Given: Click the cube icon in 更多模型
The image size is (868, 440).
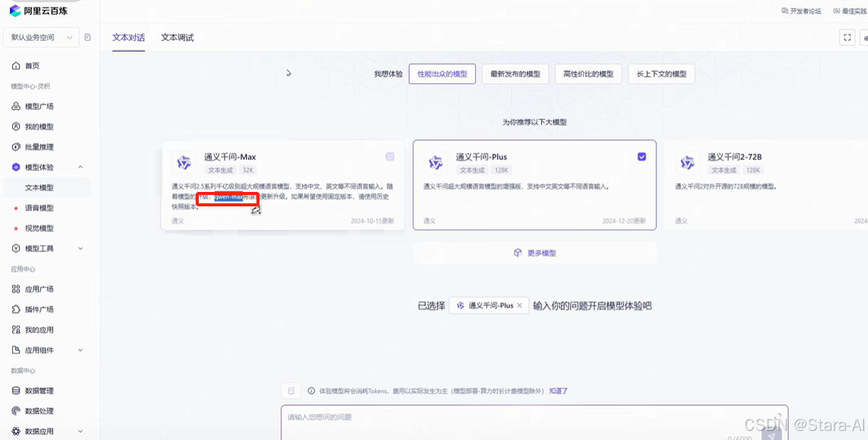Looking at the screenshot, I should click(517, 253).
